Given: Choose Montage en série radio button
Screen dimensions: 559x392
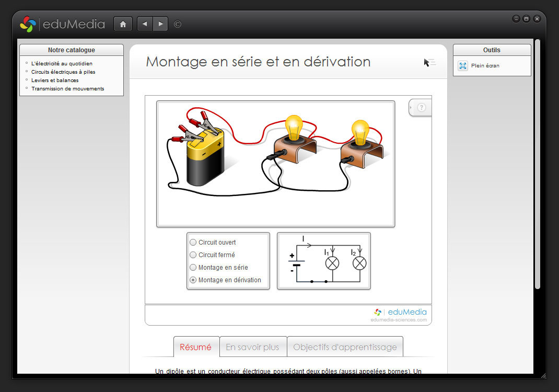Looking at the screenshot, I should pos(193,268).
